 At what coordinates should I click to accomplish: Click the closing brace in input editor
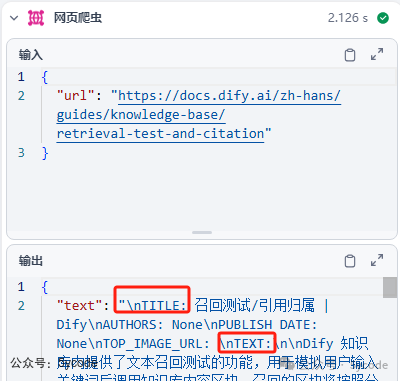tap(45, 153)
